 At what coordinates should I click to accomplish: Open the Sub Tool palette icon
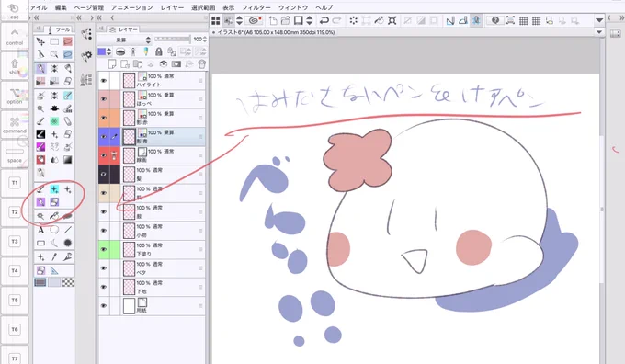point(86,35)
